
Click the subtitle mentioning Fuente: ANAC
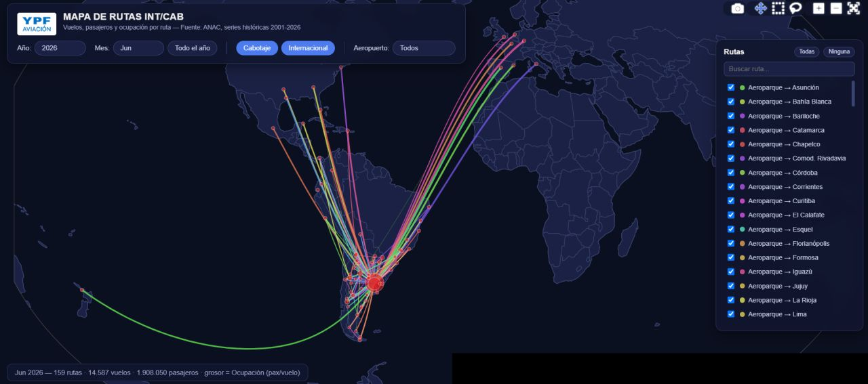point(182,28)
